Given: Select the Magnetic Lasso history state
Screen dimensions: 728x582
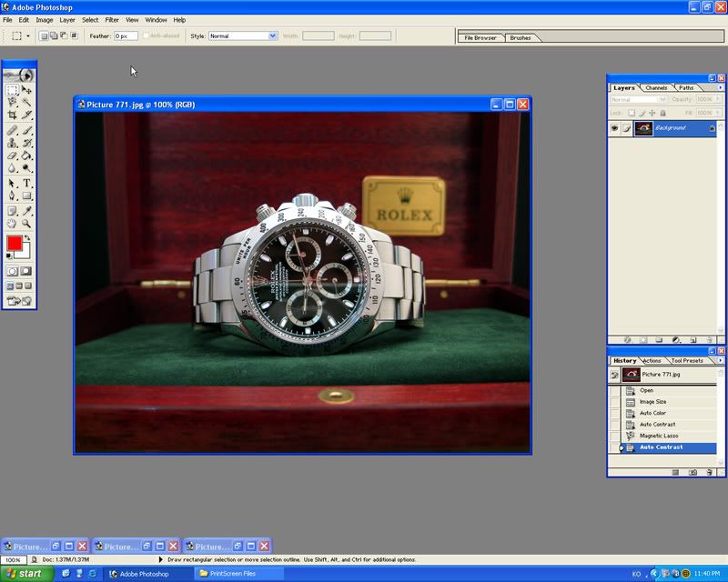Looking at the screenshot, I should click(670, 436).
